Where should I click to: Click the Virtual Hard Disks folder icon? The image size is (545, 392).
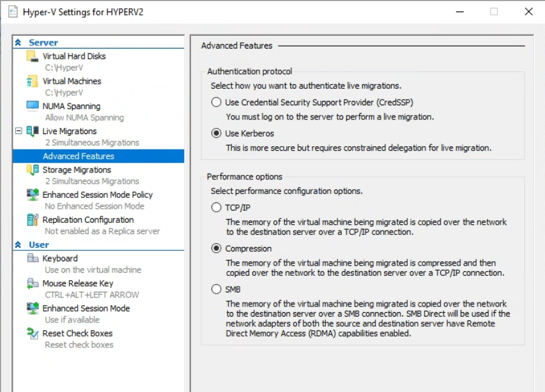point(33,56)
